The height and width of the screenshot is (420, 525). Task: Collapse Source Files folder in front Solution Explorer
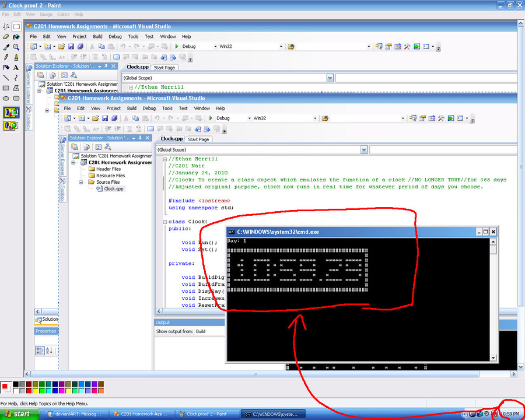(80, 182)
